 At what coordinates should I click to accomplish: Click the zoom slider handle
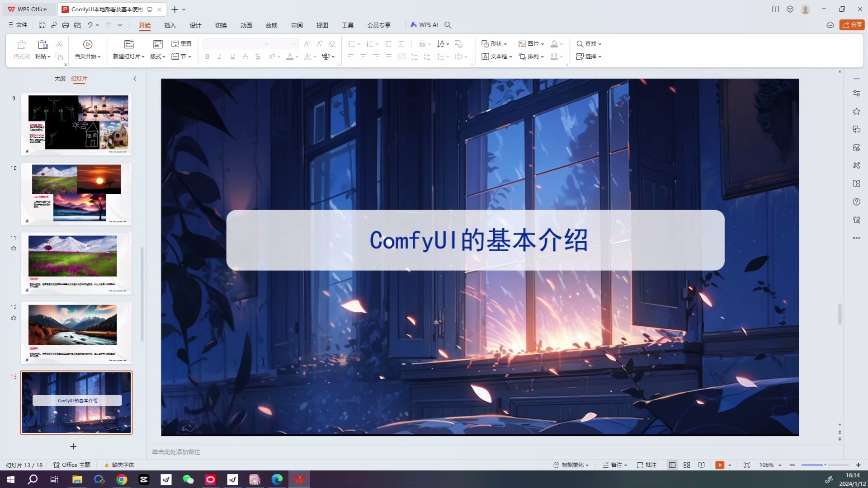pyautogui.click(x=825, y=465)
